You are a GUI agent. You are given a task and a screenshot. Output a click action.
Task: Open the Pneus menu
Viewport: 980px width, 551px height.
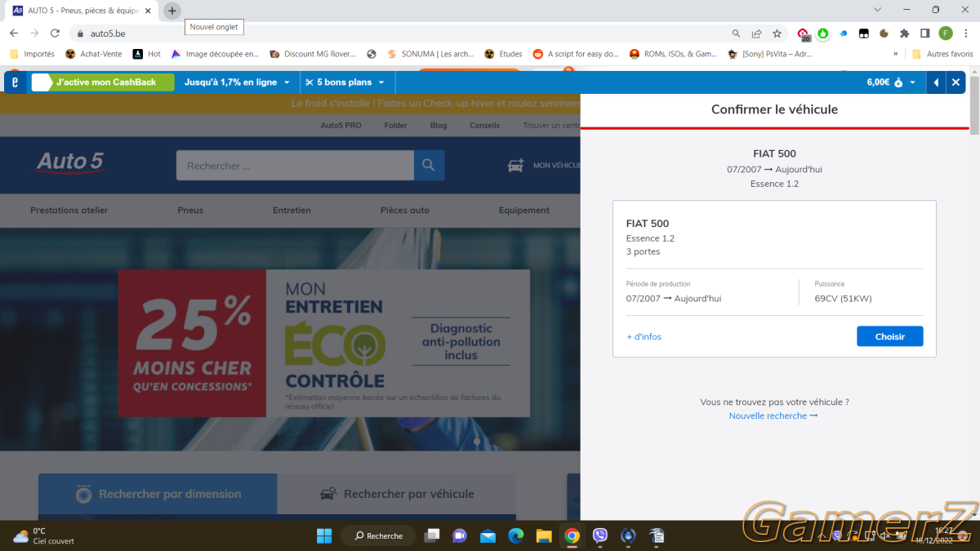point(190,210)
